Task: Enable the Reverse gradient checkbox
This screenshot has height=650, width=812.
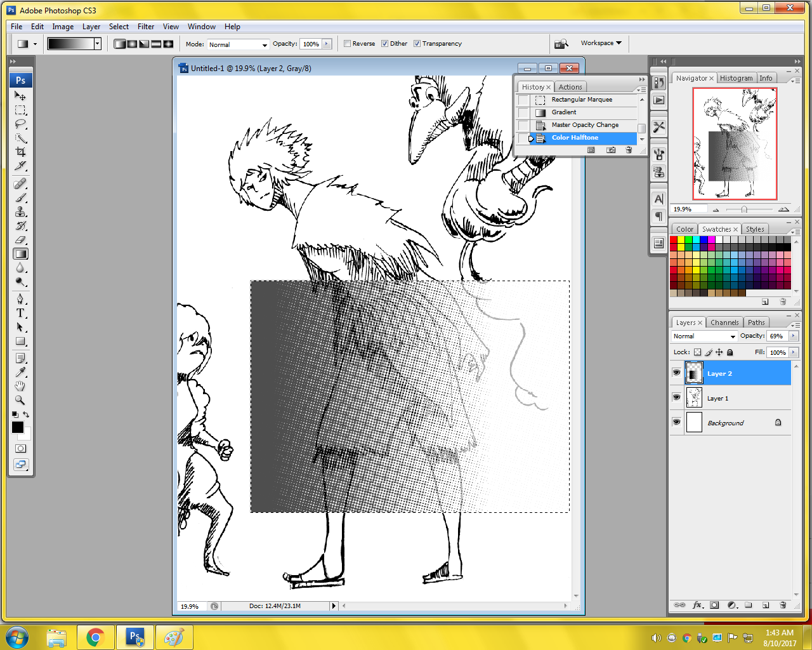Action: 347,44
